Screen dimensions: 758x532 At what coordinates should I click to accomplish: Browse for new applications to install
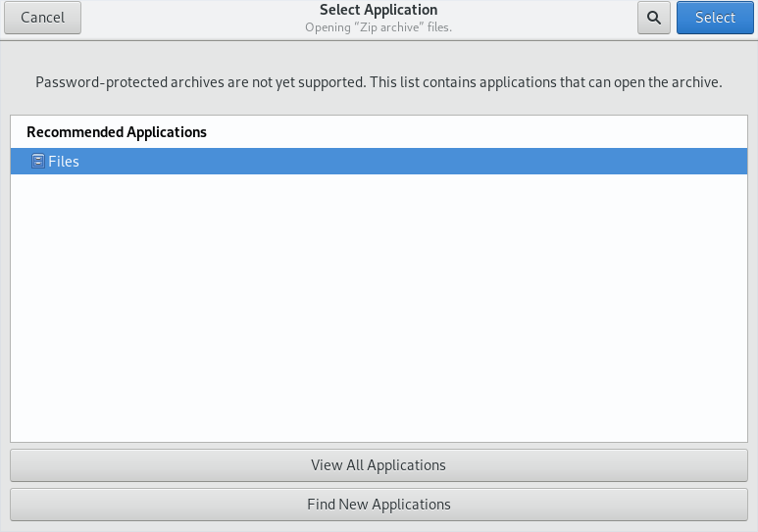(379, 505)
